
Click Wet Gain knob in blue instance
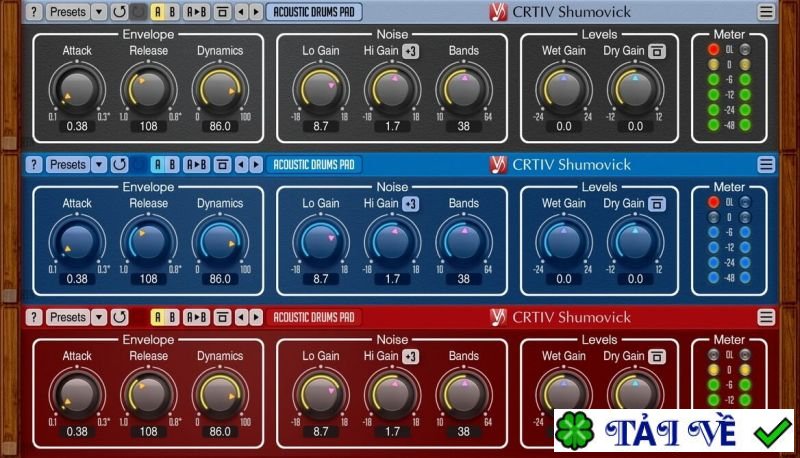pyautogui.click(x=564, y=242)
